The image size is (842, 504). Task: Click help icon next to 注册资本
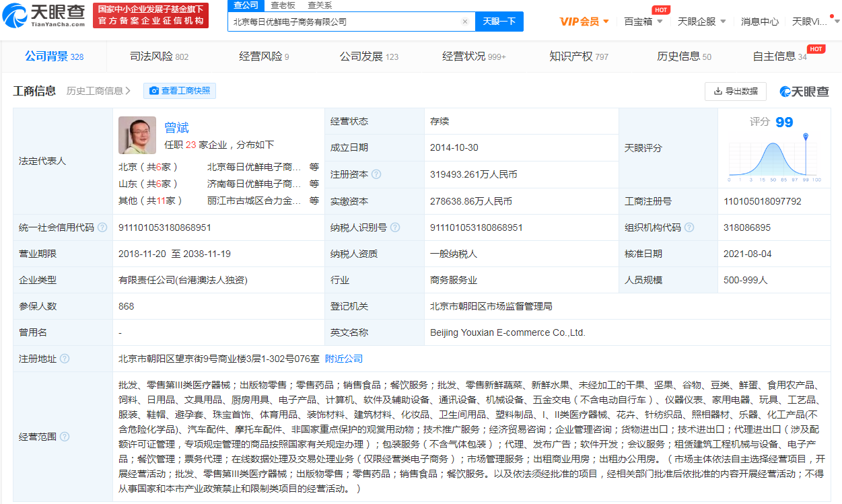pos(376,174)
